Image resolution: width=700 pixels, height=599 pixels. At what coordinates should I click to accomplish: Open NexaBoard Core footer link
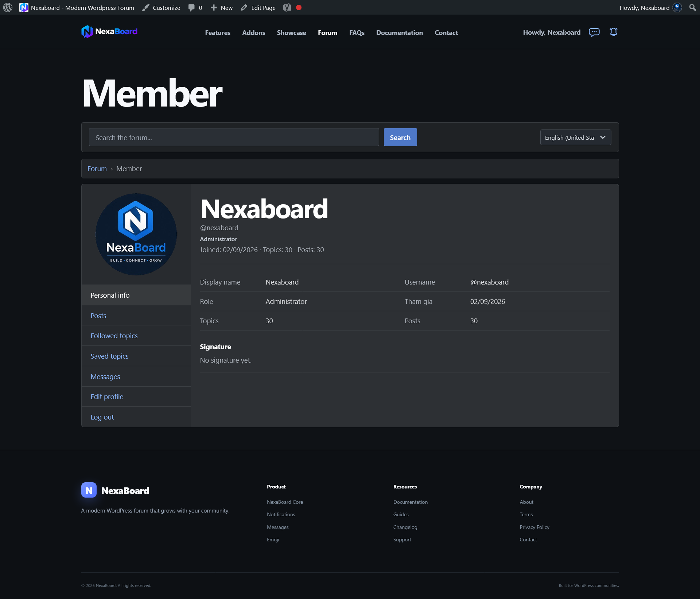coord(285,502)
